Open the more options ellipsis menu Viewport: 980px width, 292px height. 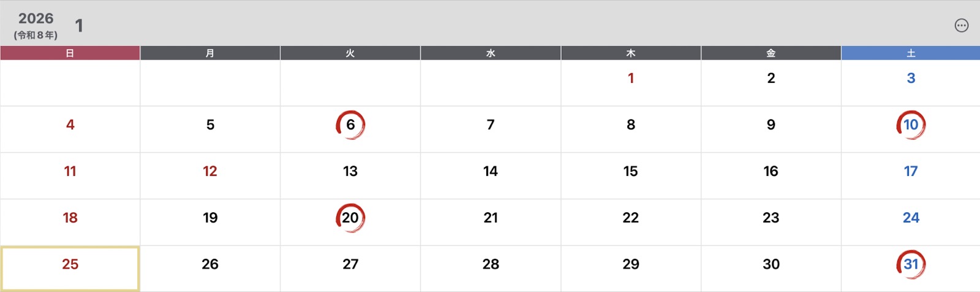[x=961, y=25]
